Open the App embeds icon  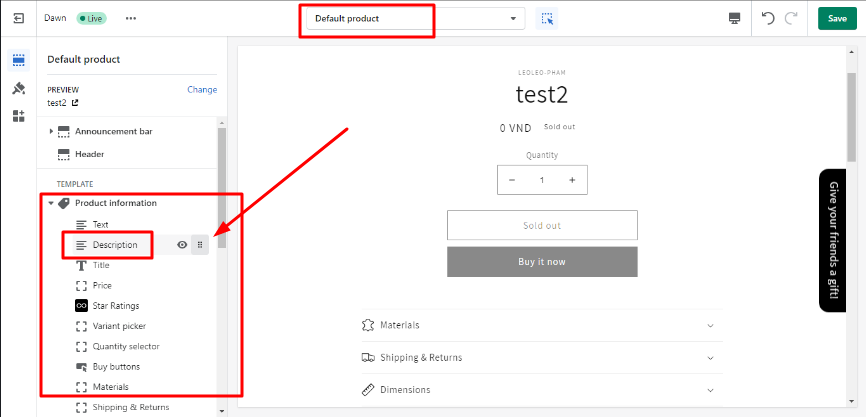(x=19, y=116)
